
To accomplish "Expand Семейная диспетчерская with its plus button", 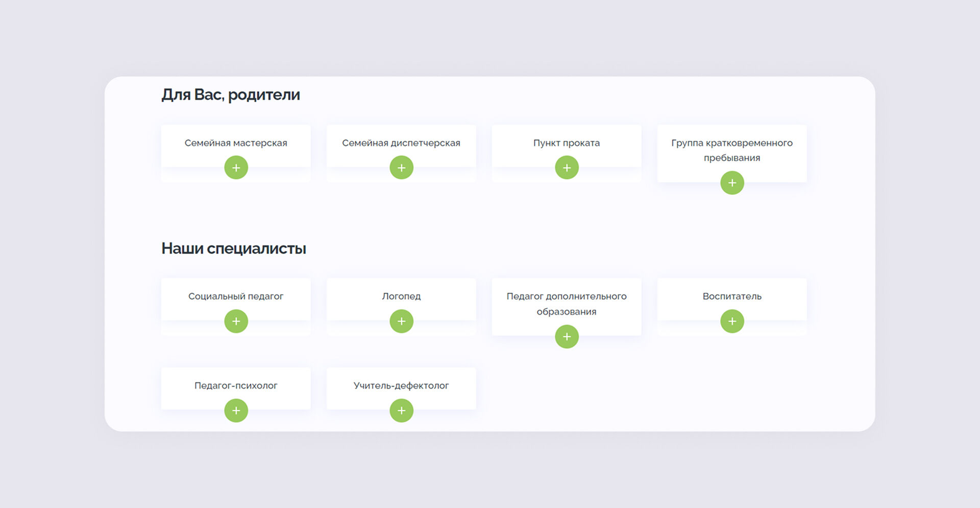I will [x=401, y=168].
